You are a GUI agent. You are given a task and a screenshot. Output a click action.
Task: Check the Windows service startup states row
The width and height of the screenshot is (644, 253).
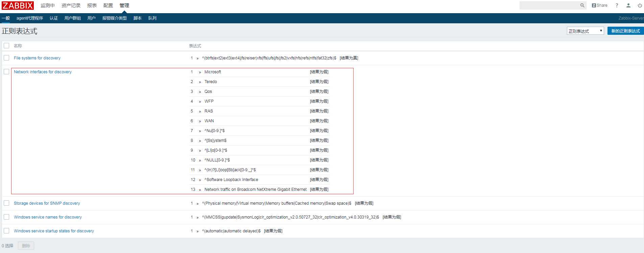pyautogui.click(x=6, y=231)
